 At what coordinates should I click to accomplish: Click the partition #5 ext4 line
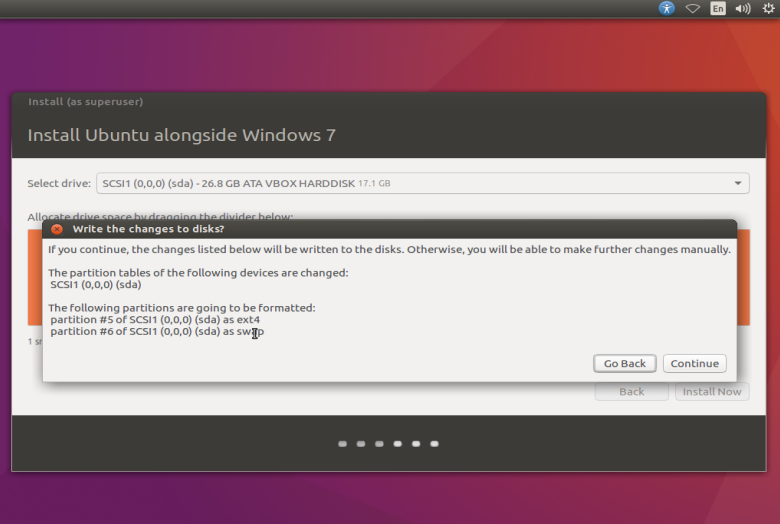point(155,319)
